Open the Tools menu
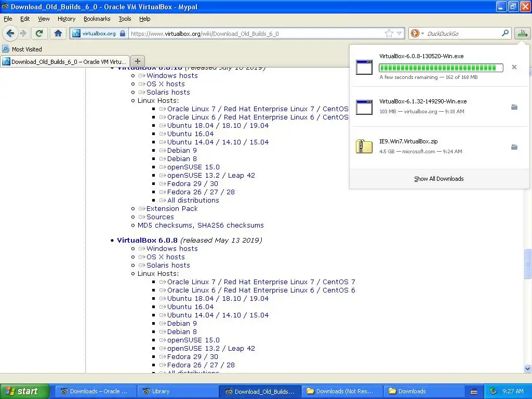This screenshot has height=399, width=532. pos(125,19)
